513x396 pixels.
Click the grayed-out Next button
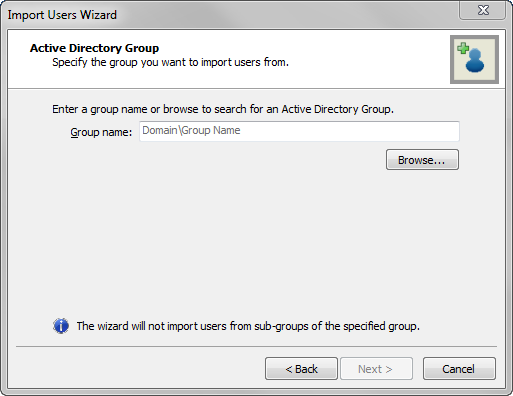[x=376, y=369]
